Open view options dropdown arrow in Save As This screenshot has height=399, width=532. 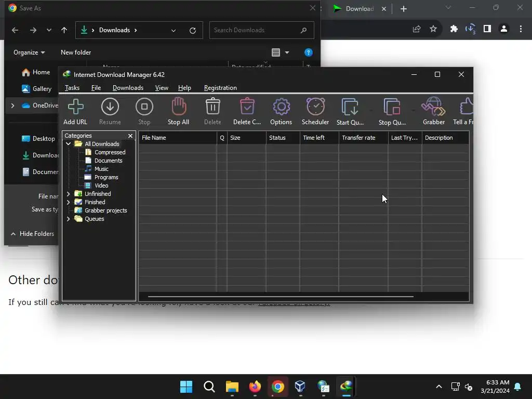(x=287, y=52)
